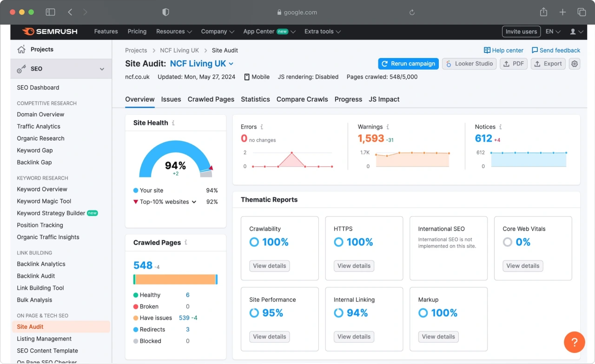
Task: Click the Safari address bar
Action: [297, 13]
